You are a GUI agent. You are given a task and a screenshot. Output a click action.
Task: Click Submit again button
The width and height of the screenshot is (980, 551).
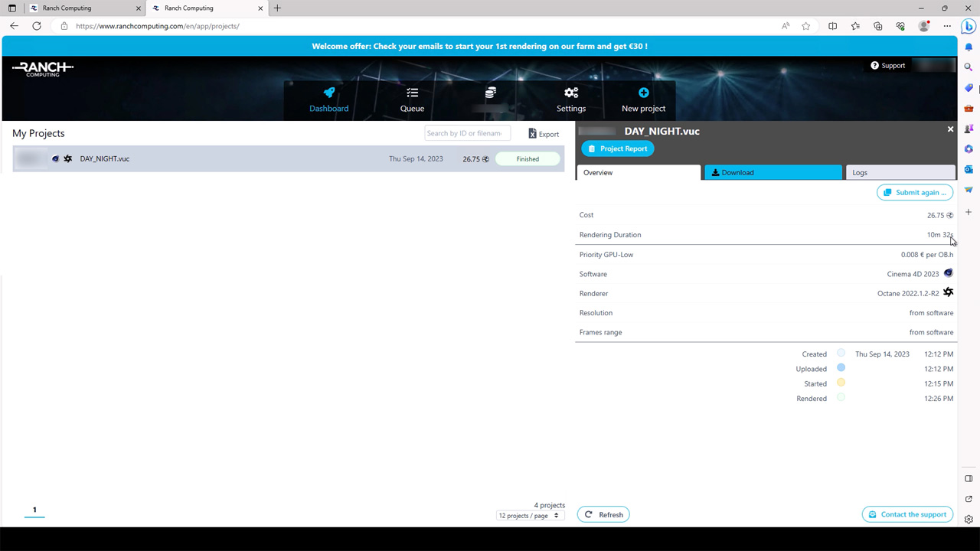(x=915, y=193)
